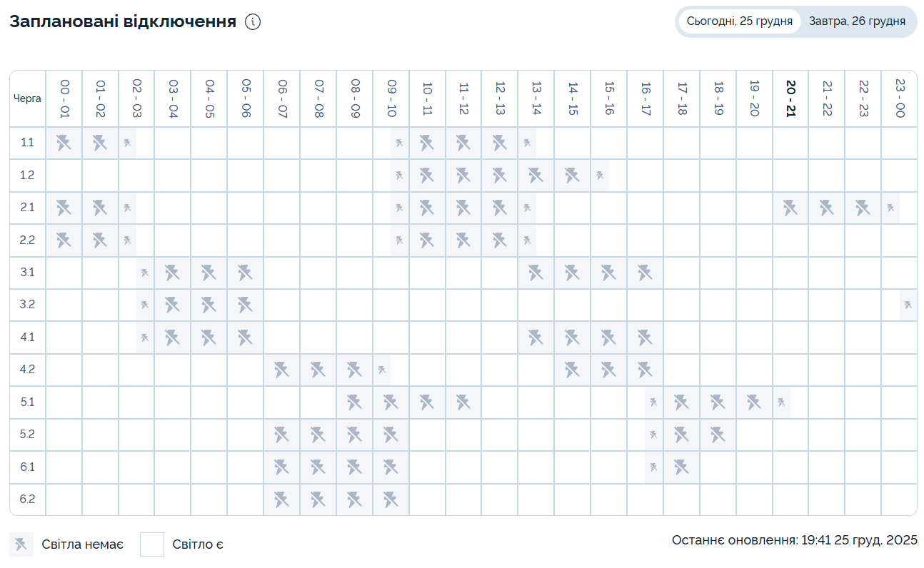Screen dimensions: 924x568
Task: Click the 20 - 21 time column header
Action: [790, 98]
